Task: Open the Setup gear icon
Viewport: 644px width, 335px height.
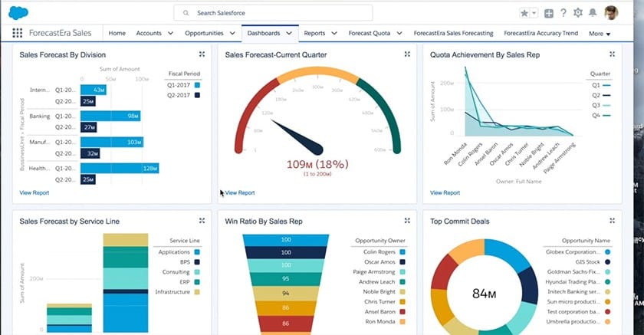Action: (578, 13)
